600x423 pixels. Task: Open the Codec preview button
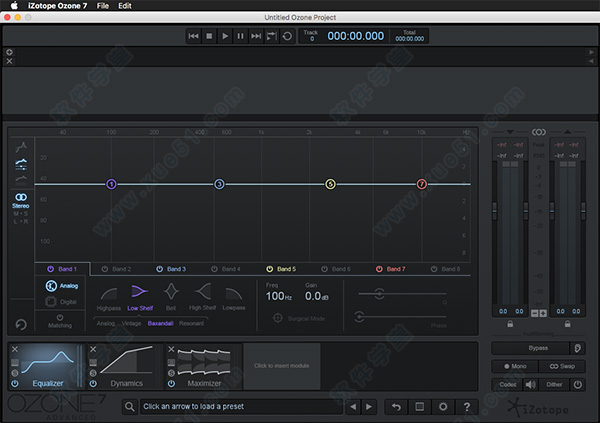point(508,384)
